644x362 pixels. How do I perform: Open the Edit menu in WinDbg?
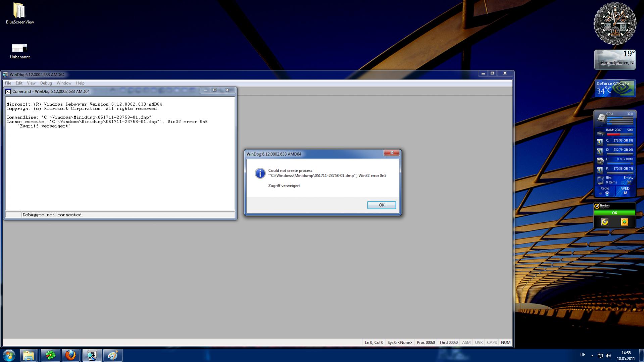coord(19,83)
